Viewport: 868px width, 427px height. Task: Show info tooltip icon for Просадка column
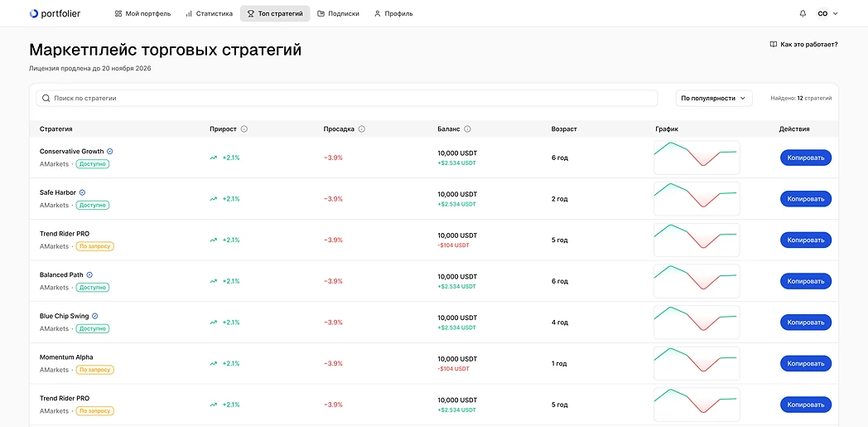coord(362,129)
